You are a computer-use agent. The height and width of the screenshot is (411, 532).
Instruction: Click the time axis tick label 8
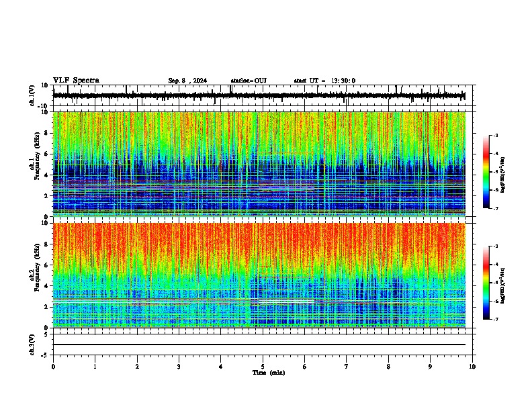[x=388, y=367]
